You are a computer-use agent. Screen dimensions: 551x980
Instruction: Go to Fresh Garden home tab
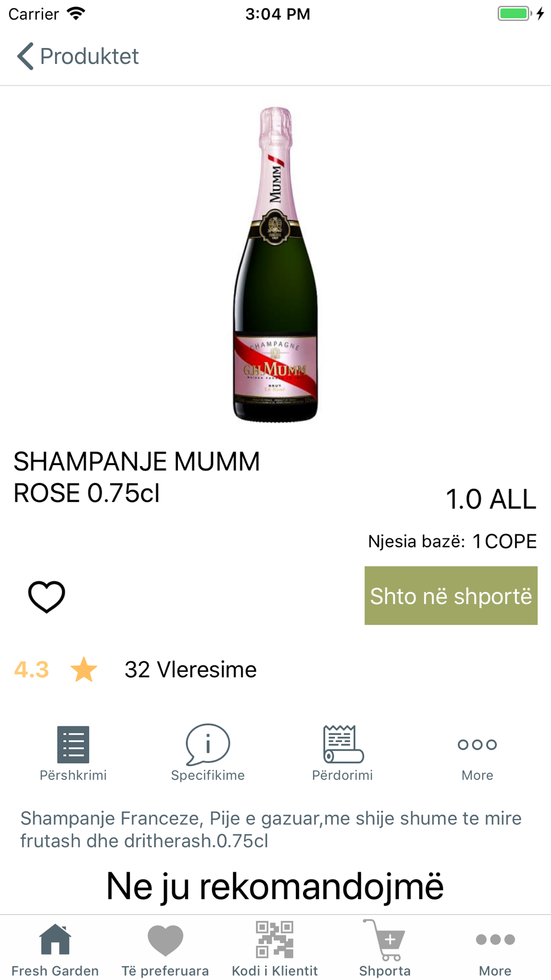tap(55, 948)
